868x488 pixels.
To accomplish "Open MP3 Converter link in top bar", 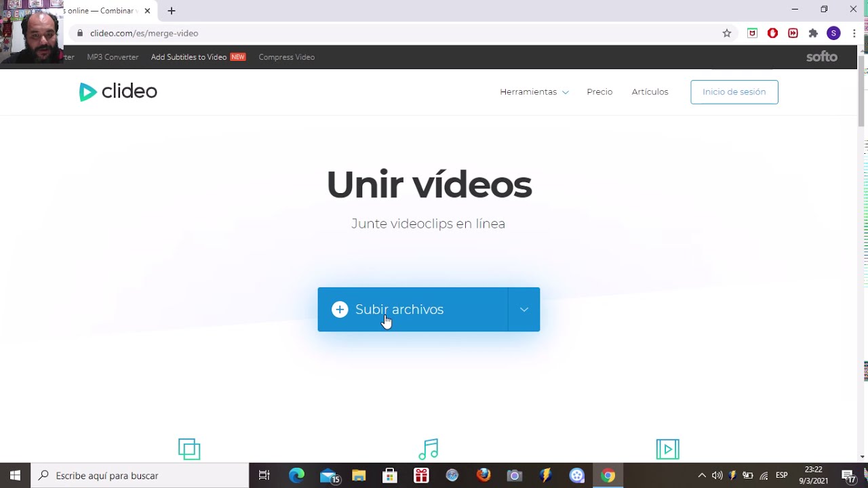I will (x=113, y=57).
